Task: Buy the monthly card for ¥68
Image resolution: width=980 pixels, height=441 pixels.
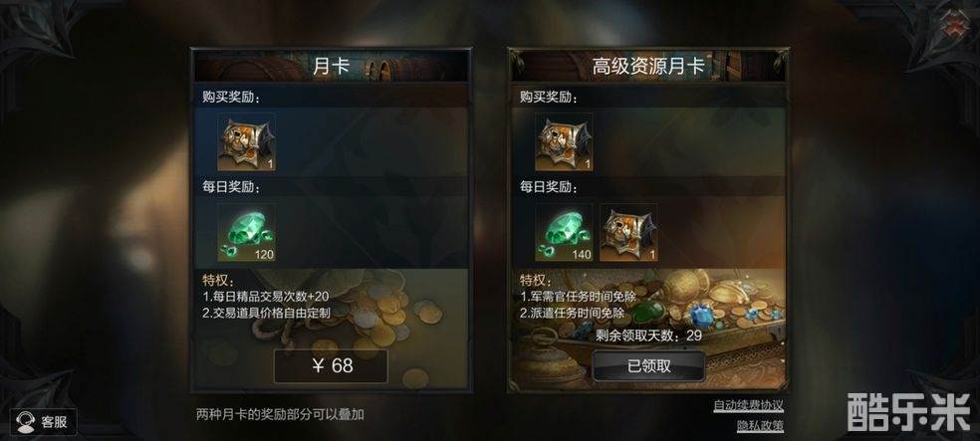Action: click(331, 366)
